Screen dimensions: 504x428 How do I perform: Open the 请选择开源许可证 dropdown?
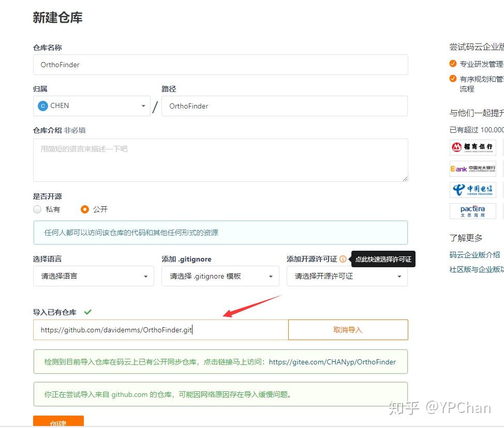click(347, 276)
